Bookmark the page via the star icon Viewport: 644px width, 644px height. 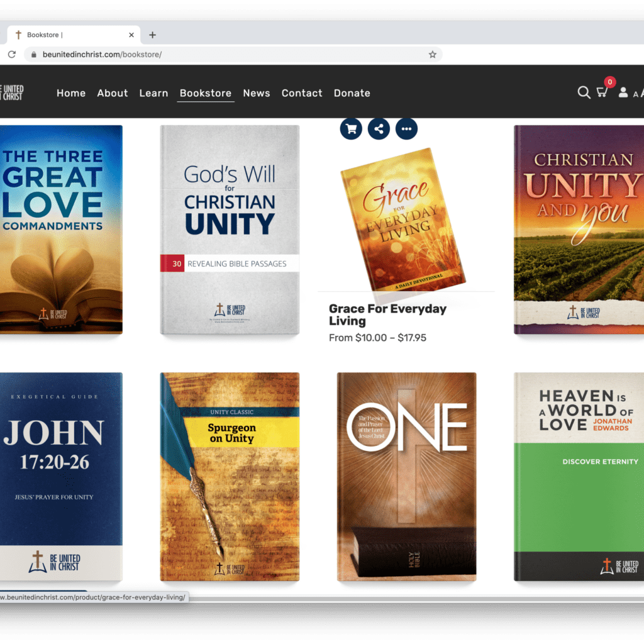pos(432,54)
